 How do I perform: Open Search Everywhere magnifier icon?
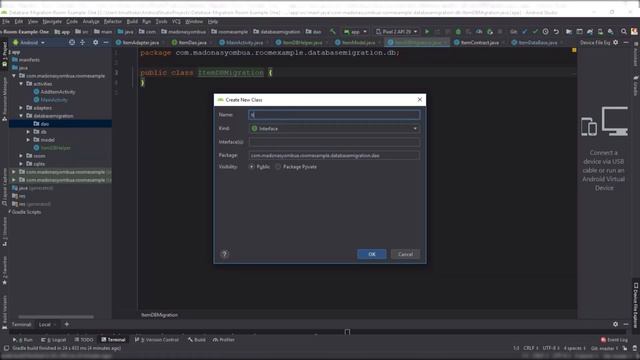(x=624, y=31)
